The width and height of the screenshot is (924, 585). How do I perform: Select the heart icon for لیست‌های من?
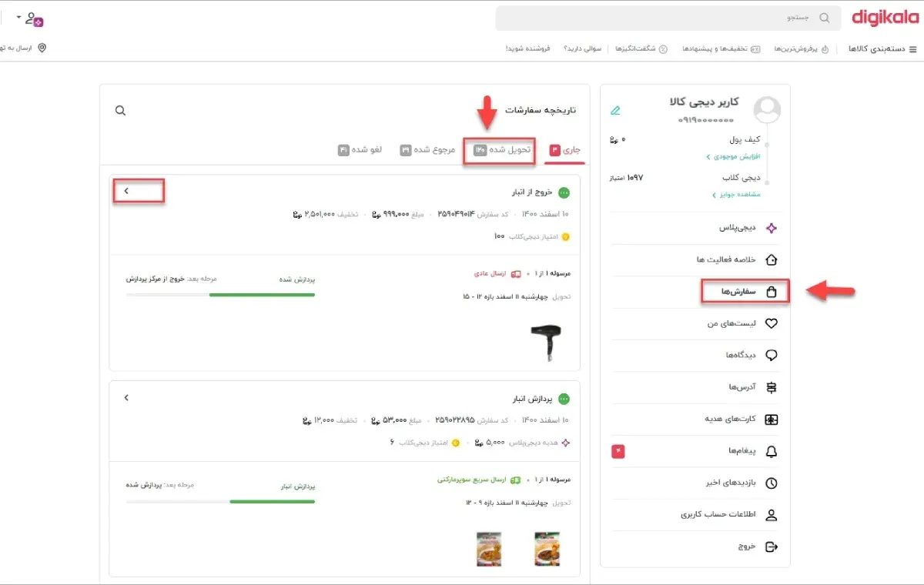[x=771, y=323]
